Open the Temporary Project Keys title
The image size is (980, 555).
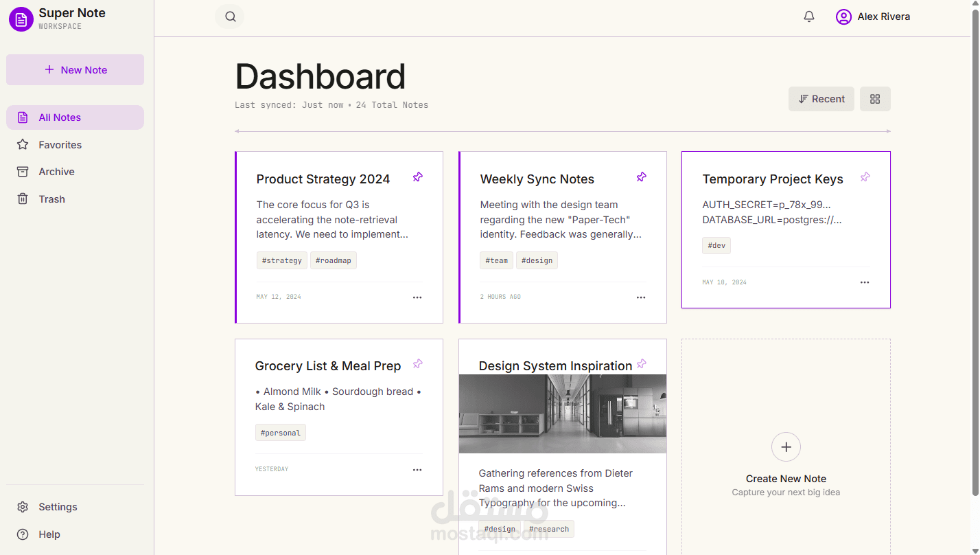773,179
